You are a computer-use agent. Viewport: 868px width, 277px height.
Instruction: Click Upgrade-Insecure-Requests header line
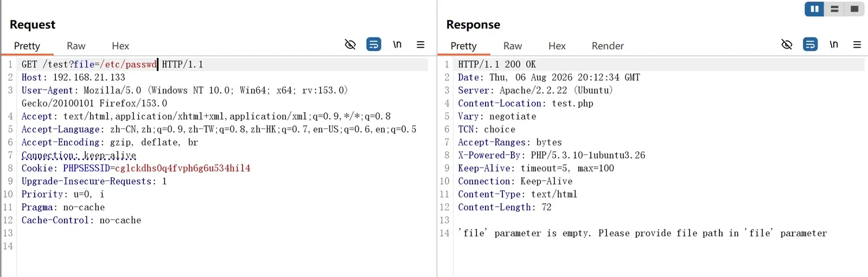[x=94, y=182]
